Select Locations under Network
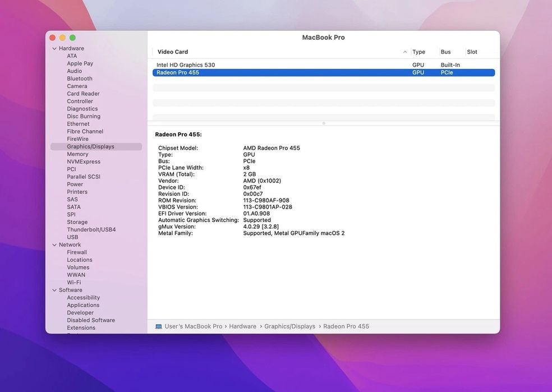The width and height of the screenshot is (552, 392). [x=80, y=260]
